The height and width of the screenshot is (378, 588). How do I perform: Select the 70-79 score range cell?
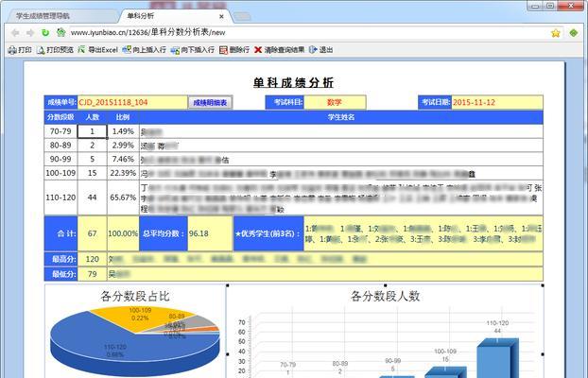[61, 131]
